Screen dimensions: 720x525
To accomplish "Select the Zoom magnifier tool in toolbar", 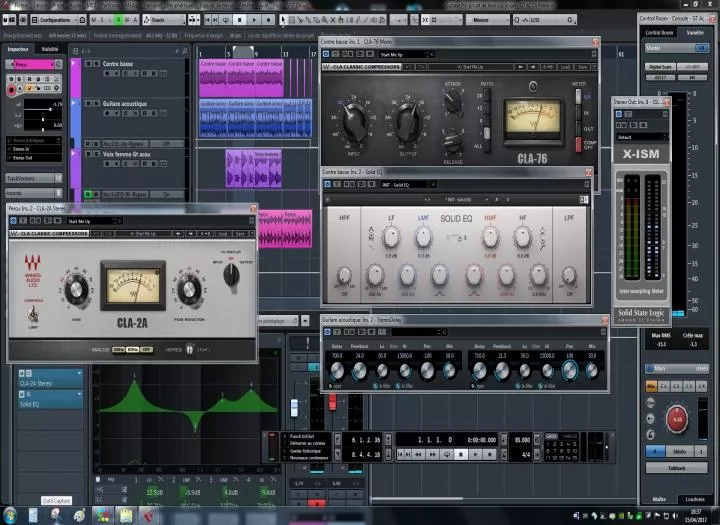I will click(x=325, y=20).
